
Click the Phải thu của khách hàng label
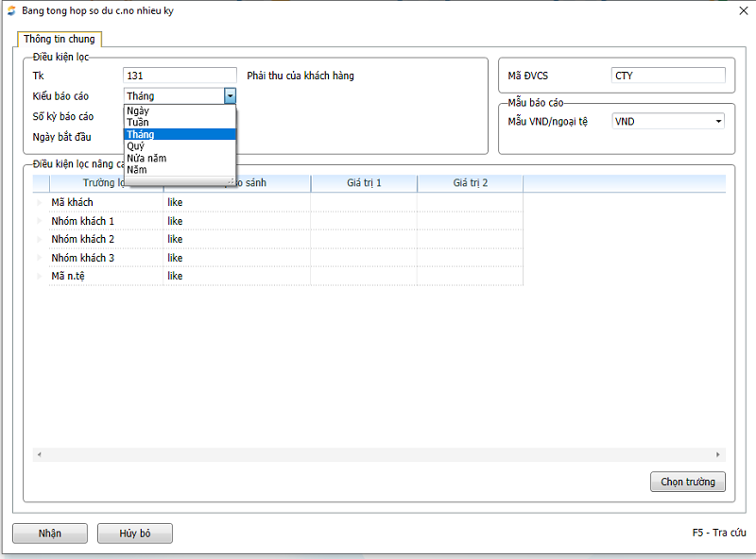[x=301, y=76]
